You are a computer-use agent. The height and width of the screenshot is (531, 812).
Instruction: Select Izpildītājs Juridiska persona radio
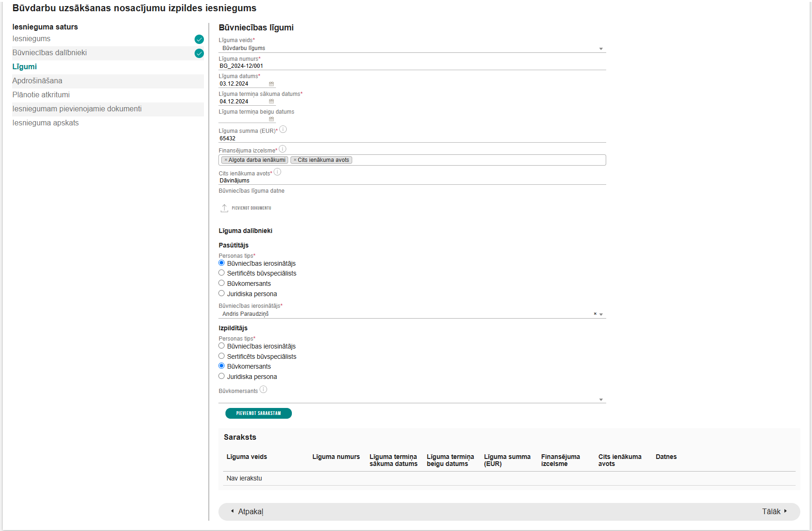click(222, 376)
